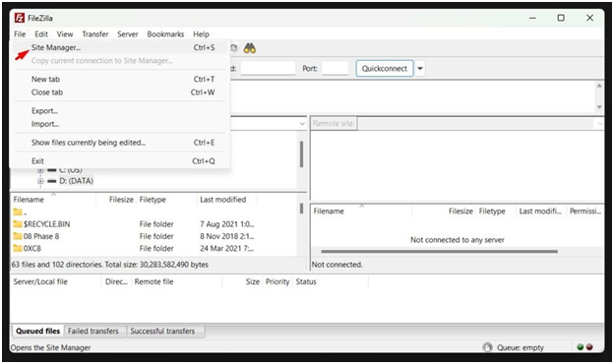Choose Site Manager... from File menu
Viewport: 614px width, 364px height.
[119, 47]
